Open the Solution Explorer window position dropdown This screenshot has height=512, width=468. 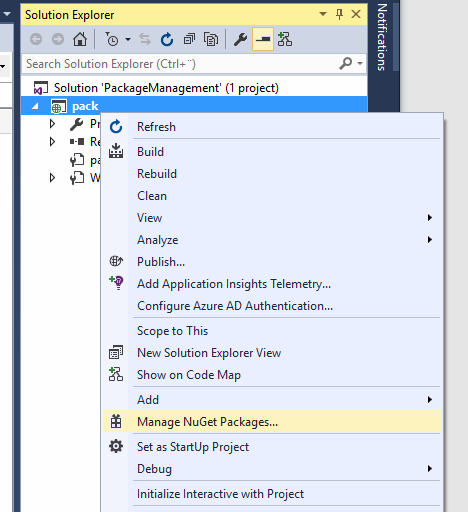pyautogui.click(x=323, y=14)
